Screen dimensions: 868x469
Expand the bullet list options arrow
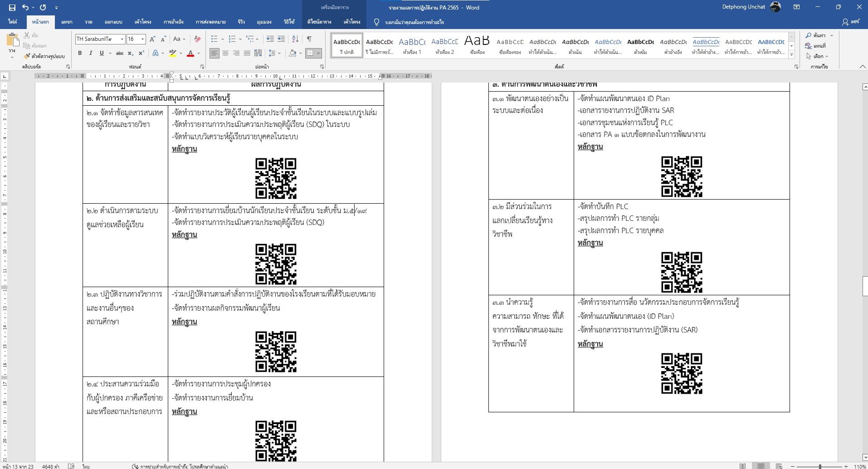(x=223, y=39)
